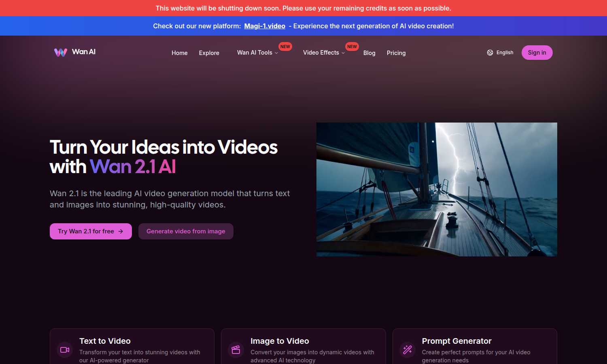The image size is (607, 364).
Task: Click the Image to Video clapperboard icon
Action: click(x=236, y=350)
